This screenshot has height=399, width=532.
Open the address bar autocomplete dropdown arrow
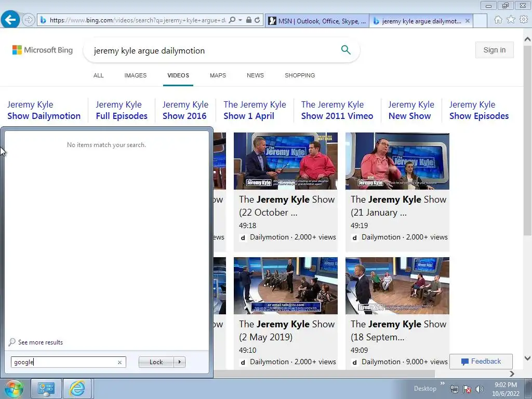[x=240, y=20]
